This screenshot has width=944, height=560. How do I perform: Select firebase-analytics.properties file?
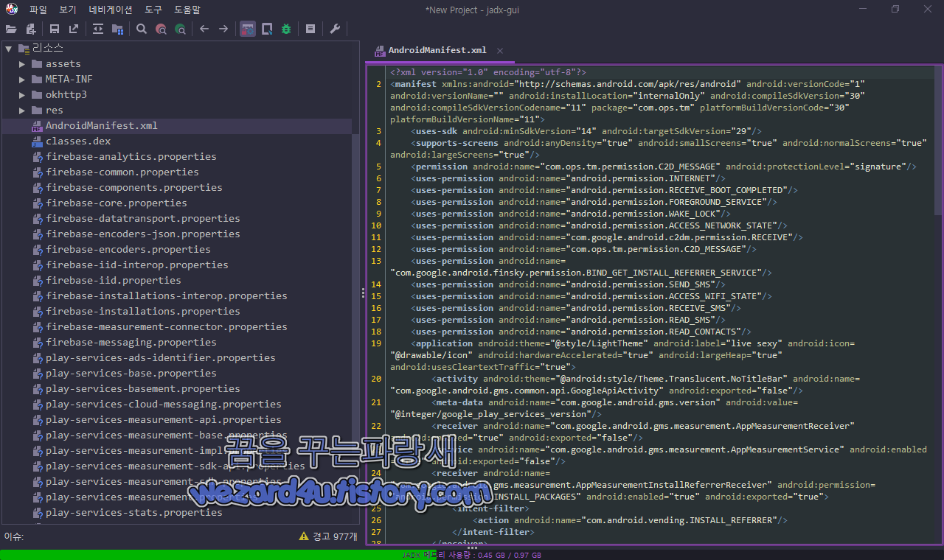coord(131,157)
